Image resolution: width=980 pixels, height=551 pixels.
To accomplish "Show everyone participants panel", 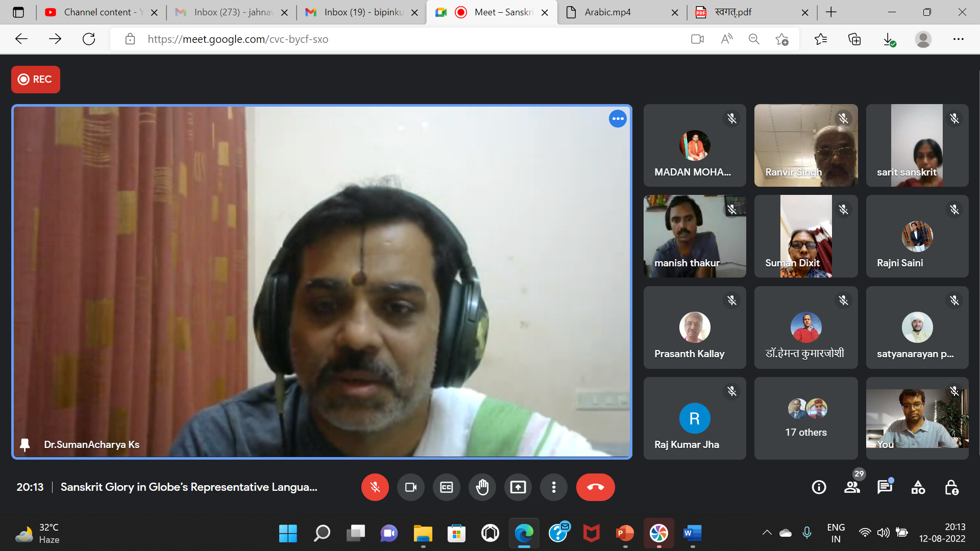I will click(852, 487).
